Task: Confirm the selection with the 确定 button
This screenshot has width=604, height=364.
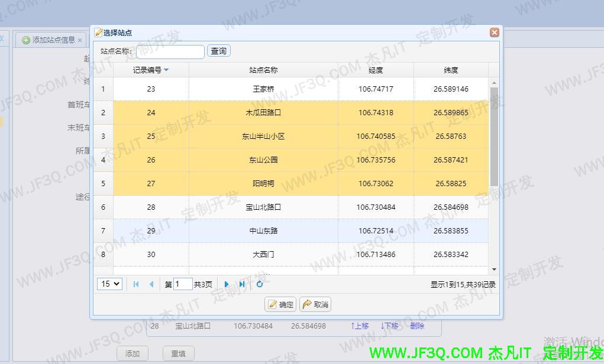Action: pyautogui.click(x=280, y=304)
